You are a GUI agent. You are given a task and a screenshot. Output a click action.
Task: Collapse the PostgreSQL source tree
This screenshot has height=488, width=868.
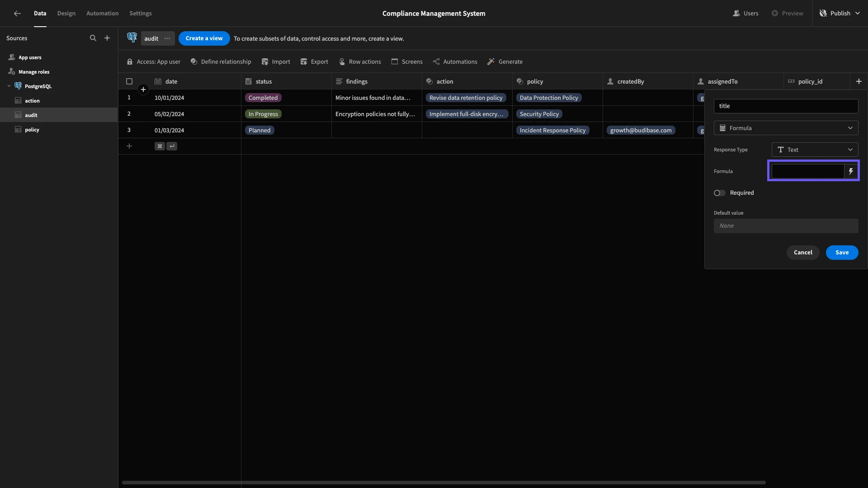click(x=9, y=86)
